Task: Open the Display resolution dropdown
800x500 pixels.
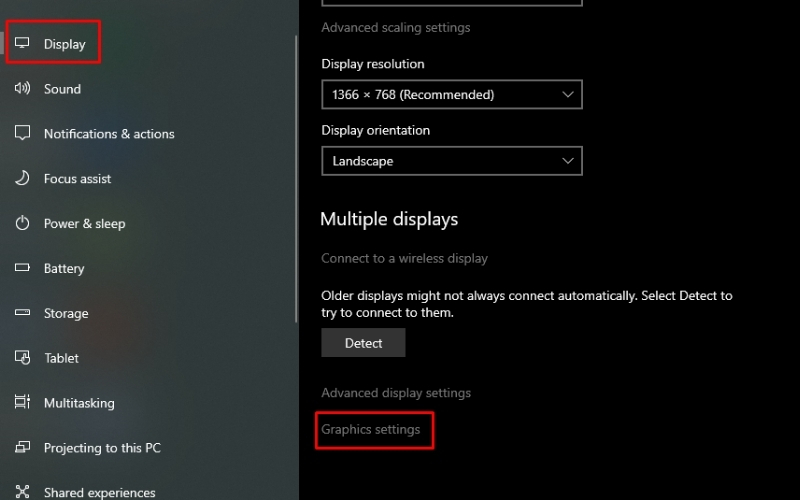Action: click(451, 95)
